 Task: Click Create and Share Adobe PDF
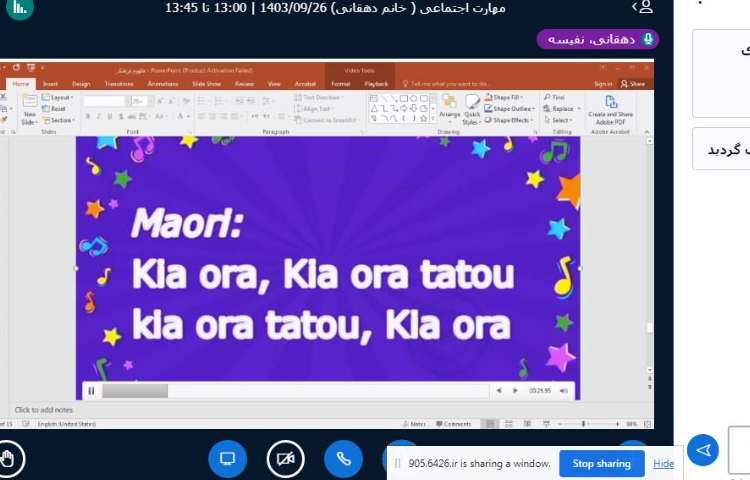pos(610,110)
